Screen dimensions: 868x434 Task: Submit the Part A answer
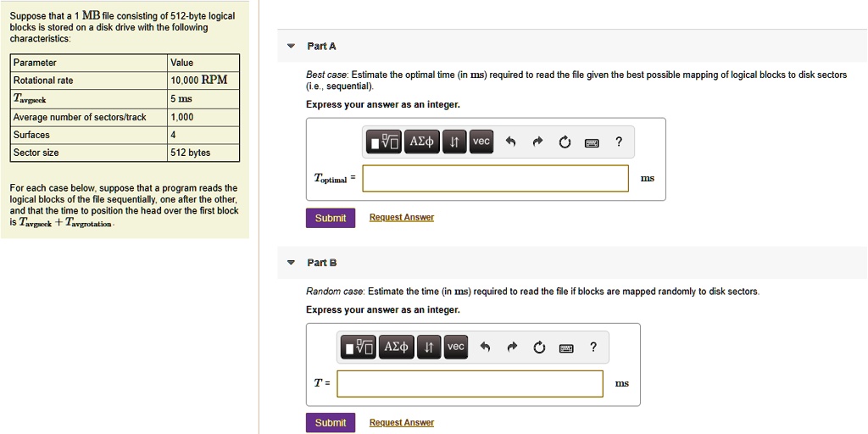pos(330,218)
